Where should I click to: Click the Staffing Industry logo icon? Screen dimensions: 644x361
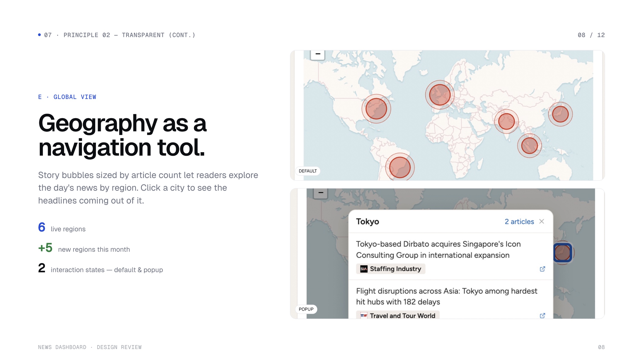pos(364,269)
